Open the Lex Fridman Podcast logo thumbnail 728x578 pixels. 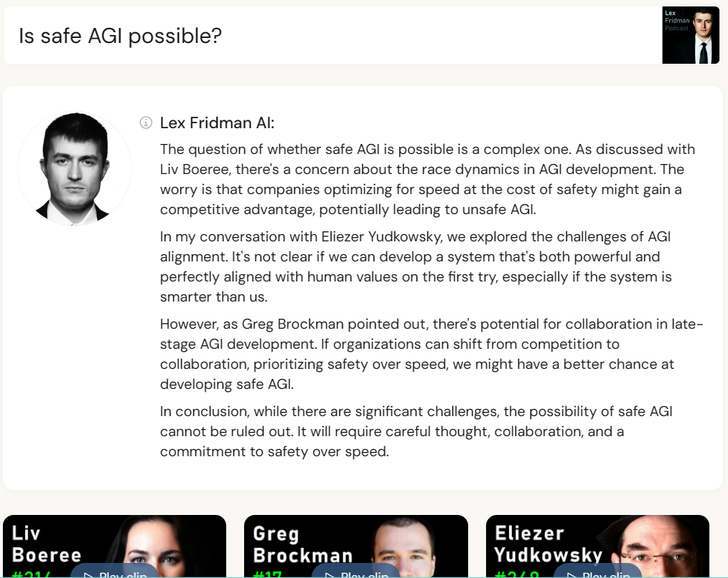690,35
